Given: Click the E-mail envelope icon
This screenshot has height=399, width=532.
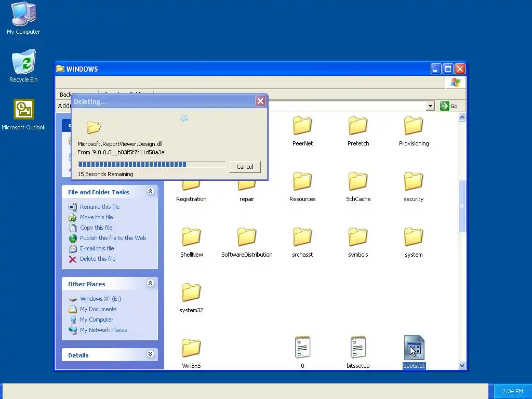Looking at the screenshot, I should (73, 249).
